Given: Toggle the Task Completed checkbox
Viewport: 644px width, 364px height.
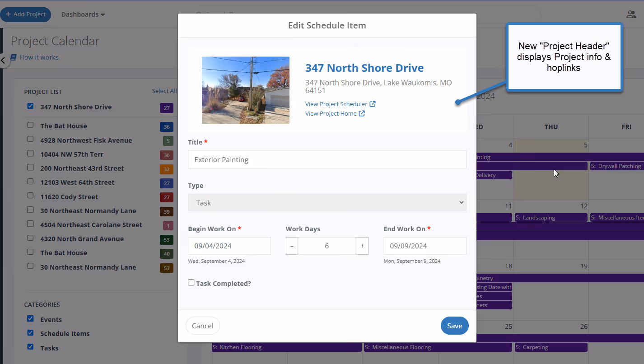Looking at the screenshot, I should [191, 282].
